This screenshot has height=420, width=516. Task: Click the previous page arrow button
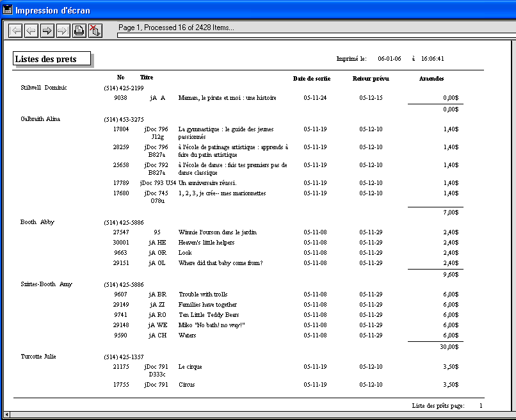click(31, 30)
